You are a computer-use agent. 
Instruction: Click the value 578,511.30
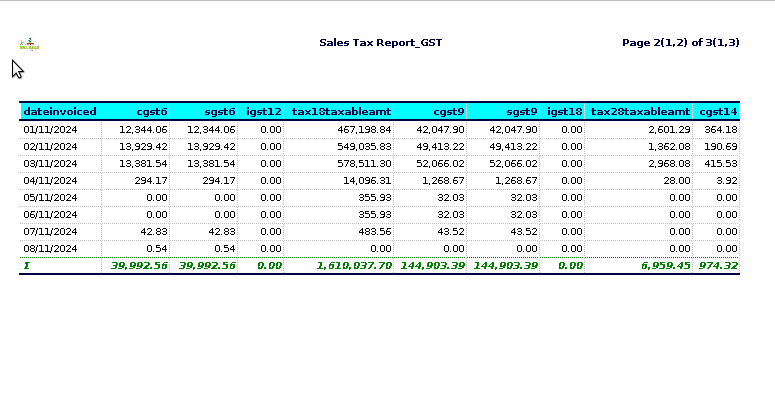tap(364, 164)
